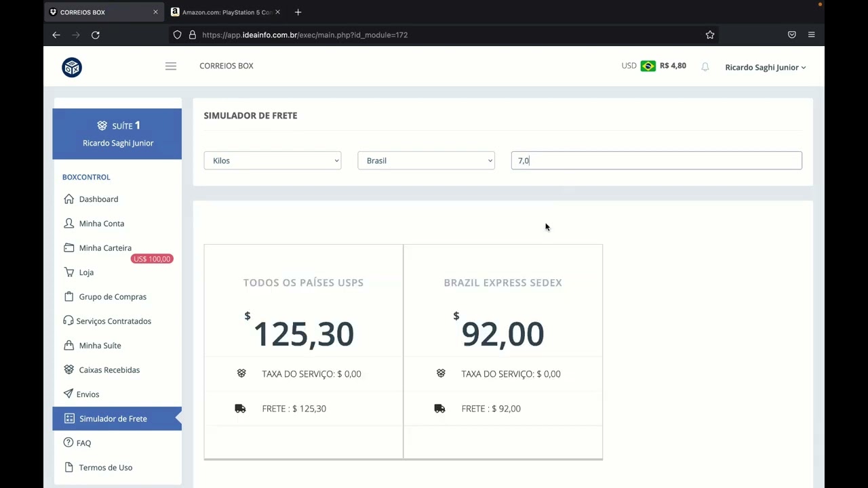The height and width of the screenshot is (488, 868).
Task: Select Simulador de Frete in the sidebar
Action: [117, 418]
